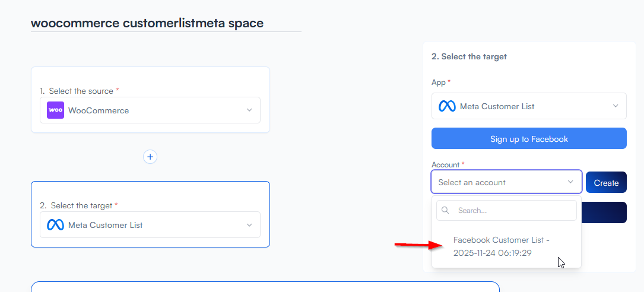
Task: Click the Meta logo in the target step card
Action: point(55,225)
